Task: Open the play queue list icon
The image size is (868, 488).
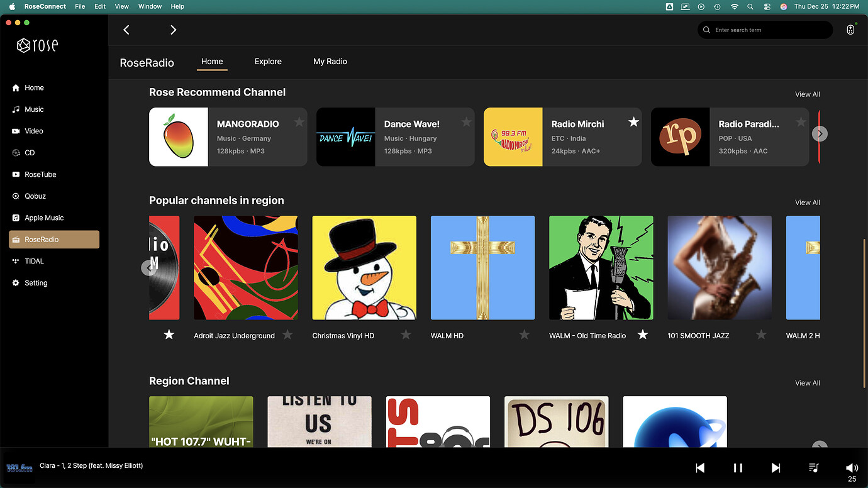Action: (x=813, y=468)
